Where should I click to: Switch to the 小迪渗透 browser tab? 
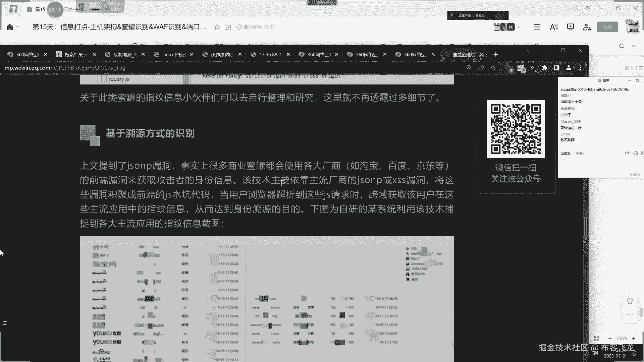[x=221, y=55]
